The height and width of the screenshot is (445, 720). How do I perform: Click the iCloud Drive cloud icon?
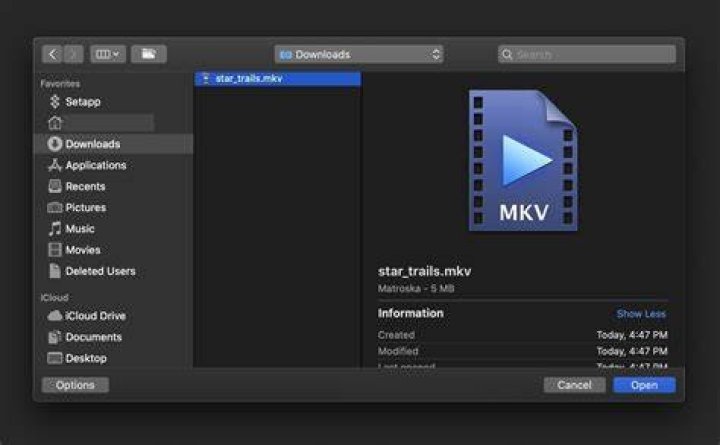pos(55,315)
